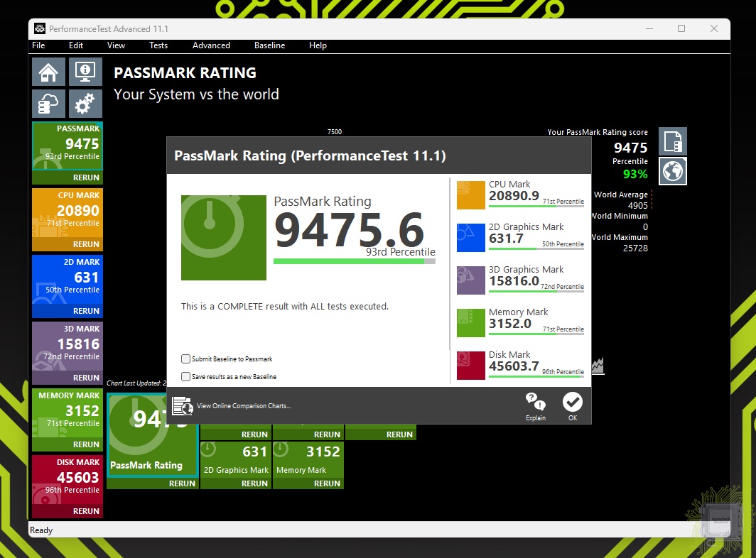Open the Tests menu

click(158, 45)
